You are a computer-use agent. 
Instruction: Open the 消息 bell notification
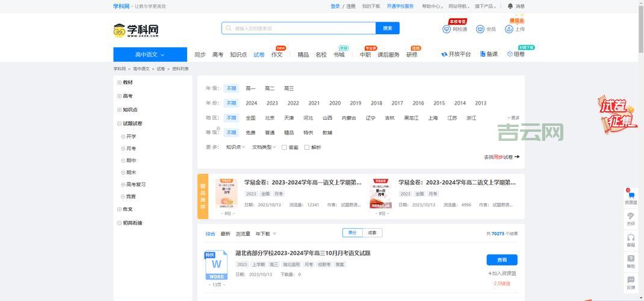pos(510,6)
